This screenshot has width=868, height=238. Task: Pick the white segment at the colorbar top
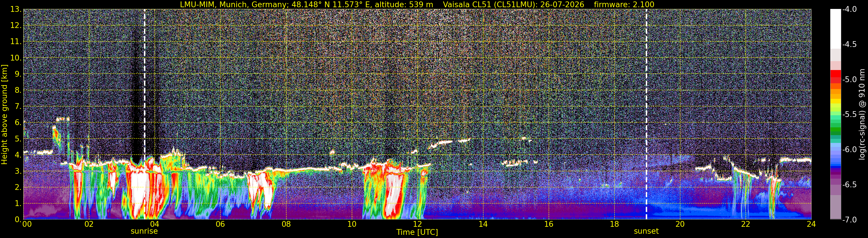836,29
